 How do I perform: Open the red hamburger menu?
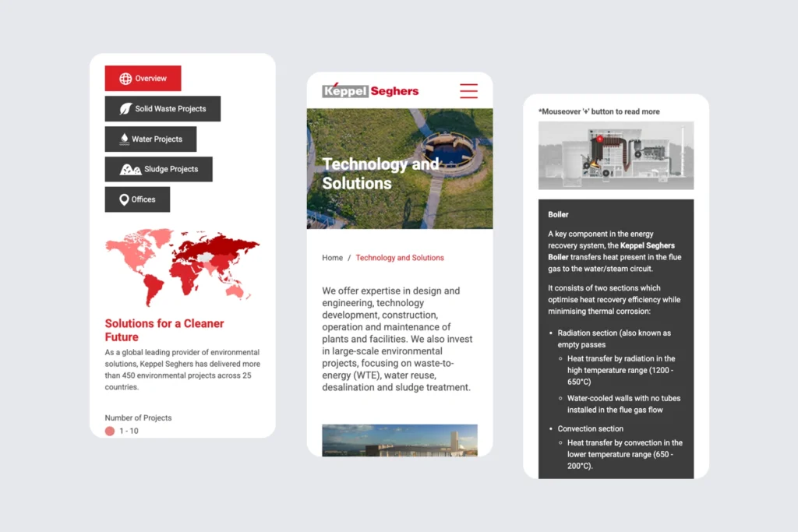468,90
